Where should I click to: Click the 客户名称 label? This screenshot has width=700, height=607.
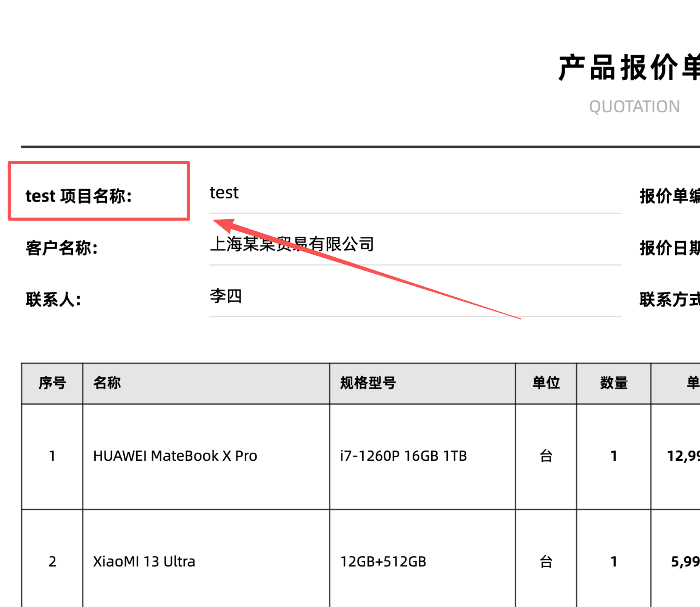(62, 248)
